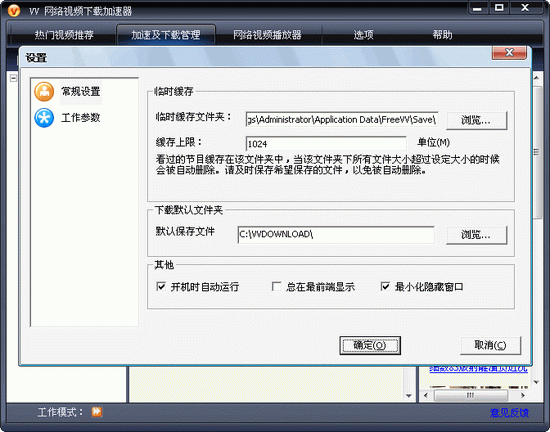Click the horizontal scrollbar right arrow

[523, 396]
